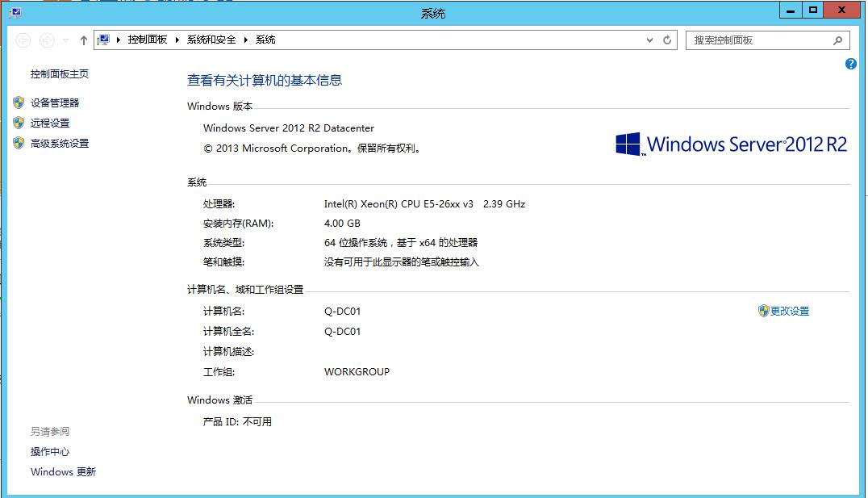
Task: Click the forward navigation arrow
Action: [x=47, y=40]
